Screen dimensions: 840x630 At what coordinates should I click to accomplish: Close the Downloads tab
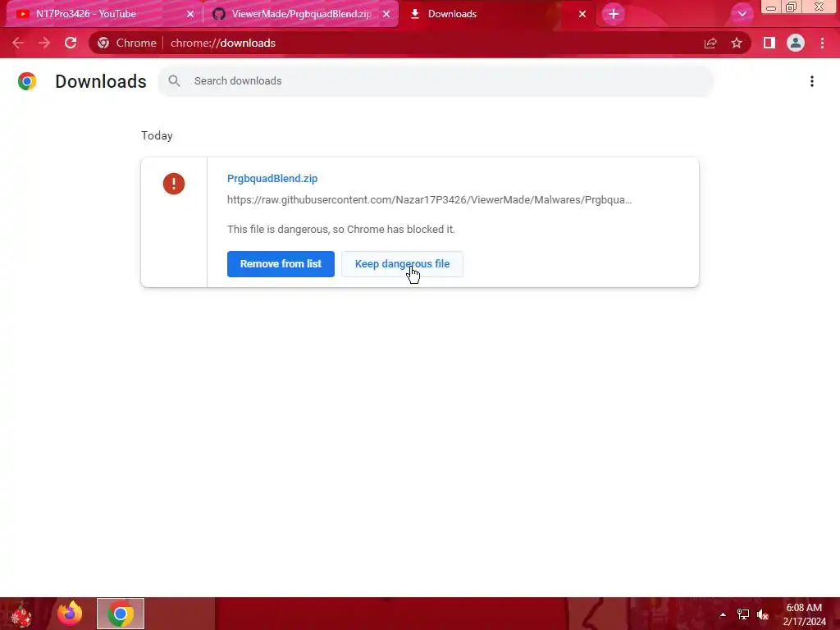pos(582,14)
